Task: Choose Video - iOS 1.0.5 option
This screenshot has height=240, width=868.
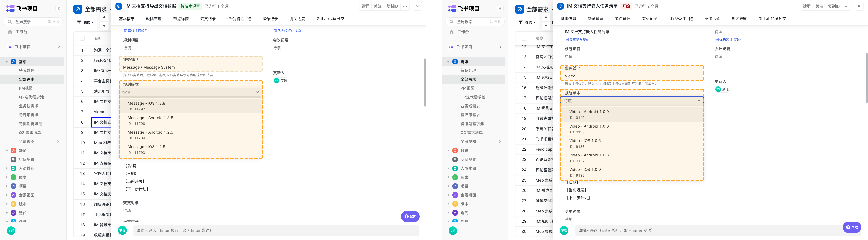Action: [632, 143]
